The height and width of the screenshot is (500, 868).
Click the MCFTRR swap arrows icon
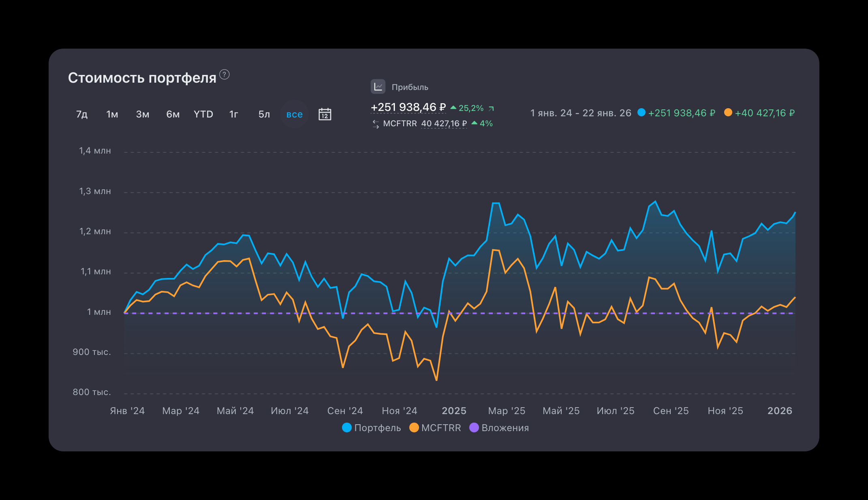click(376, 124)
